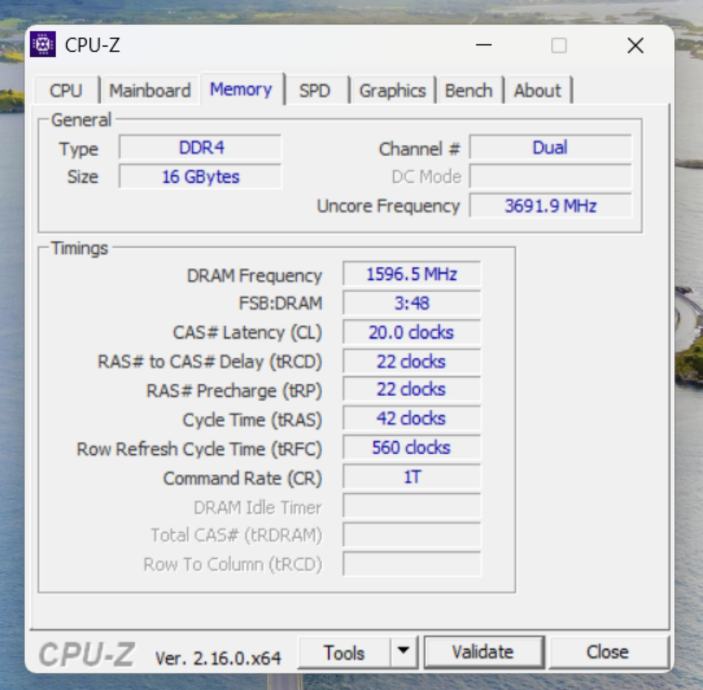Expand the Tools dropdown arrow
703x690 pixels.
pos(404,651)
